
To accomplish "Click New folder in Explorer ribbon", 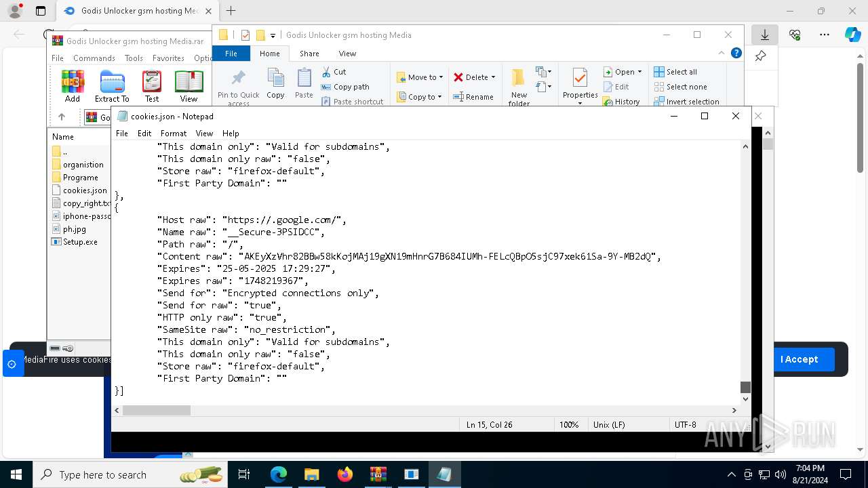I will [519, 87].
